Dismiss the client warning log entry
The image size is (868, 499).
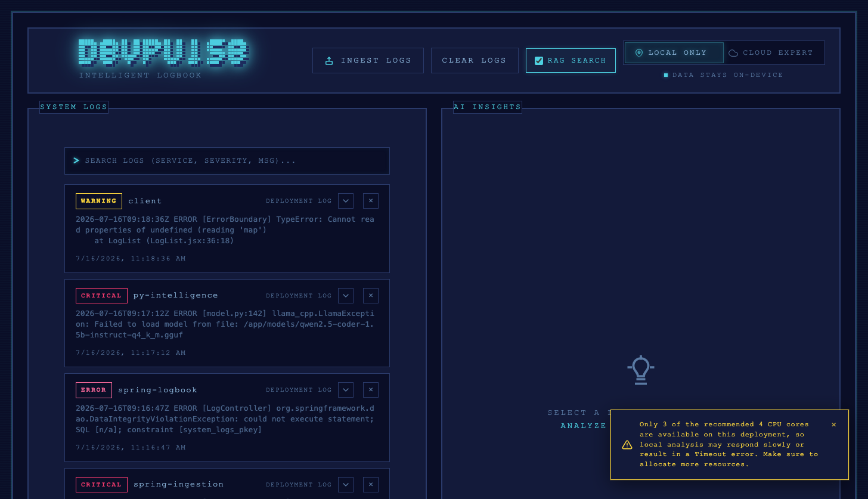[371, 201]
